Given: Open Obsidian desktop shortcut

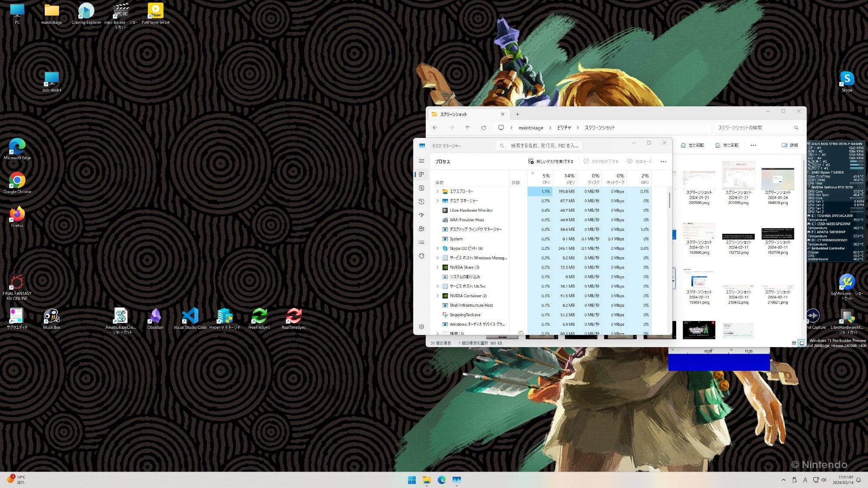Looking at the screenshot, I should (155, 319).
